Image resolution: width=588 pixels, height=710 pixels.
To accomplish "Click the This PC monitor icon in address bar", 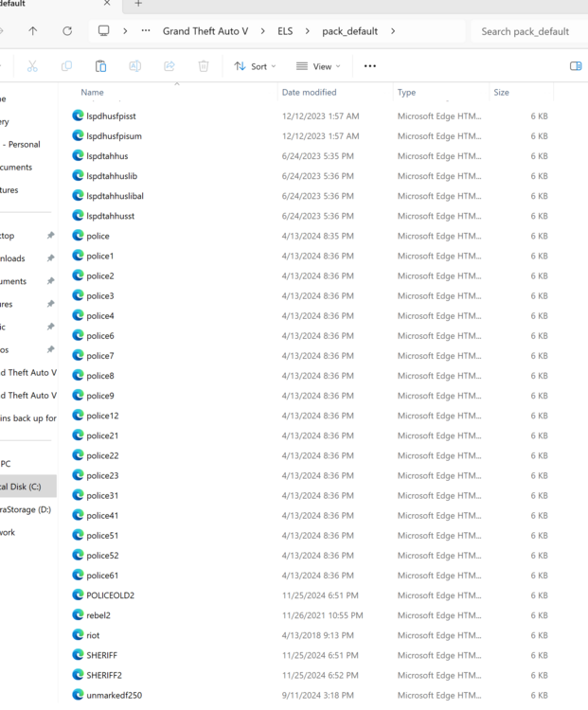I will tap(104, 31).
